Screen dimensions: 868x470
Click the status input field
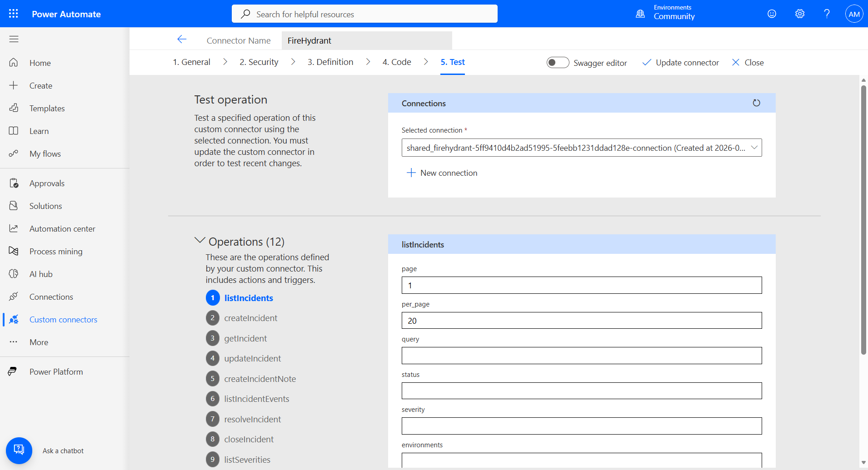582,391
